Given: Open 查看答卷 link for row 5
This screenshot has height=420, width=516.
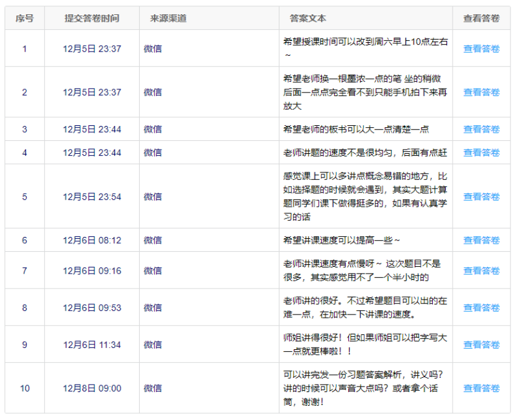Looking at the screenshot, I should tap(481, 197).
